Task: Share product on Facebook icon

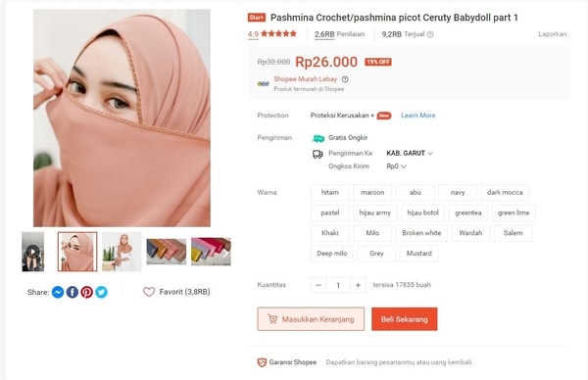Action: pos(72,292)
